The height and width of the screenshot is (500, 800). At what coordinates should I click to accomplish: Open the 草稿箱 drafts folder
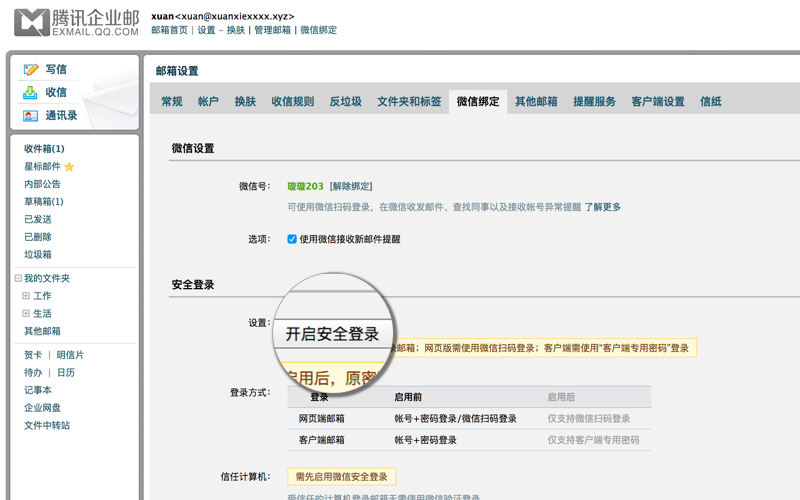tap(43, 202)
